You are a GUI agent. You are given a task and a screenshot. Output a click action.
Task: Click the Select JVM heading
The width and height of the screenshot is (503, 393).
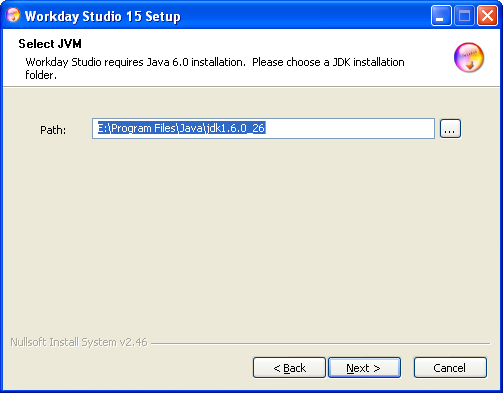point(50,44)
